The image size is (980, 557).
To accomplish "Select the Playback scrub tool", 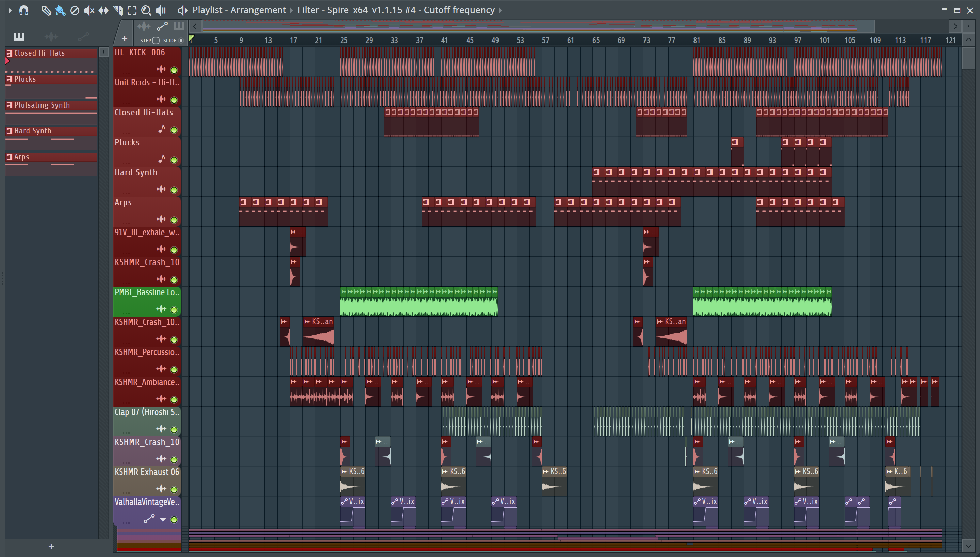I will [x=161, y=10].
